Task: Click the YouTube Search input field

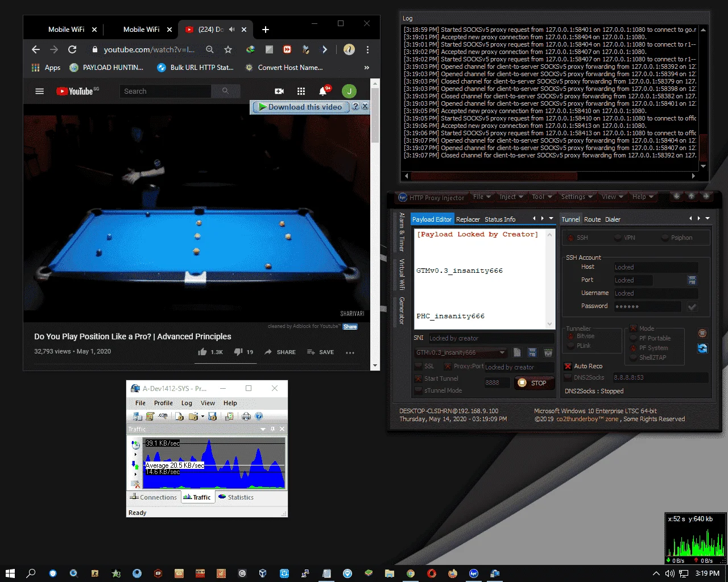Action: point(166,91)
